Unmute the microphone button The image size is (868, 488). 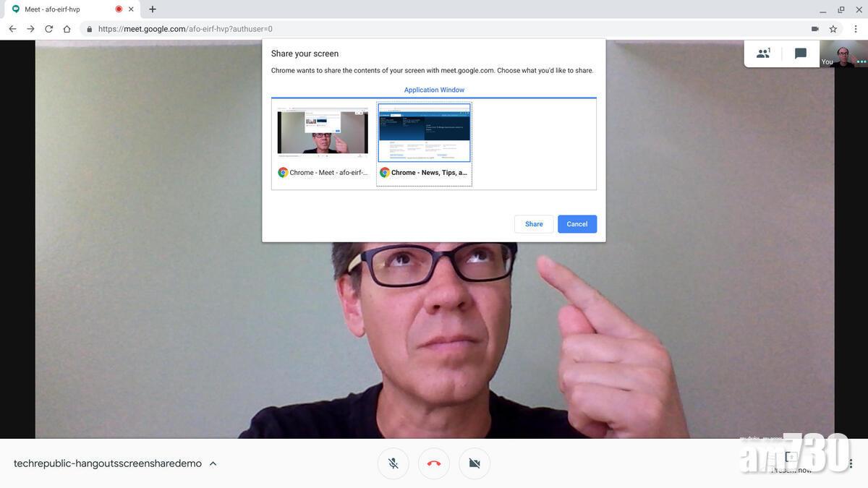[393, 463]
